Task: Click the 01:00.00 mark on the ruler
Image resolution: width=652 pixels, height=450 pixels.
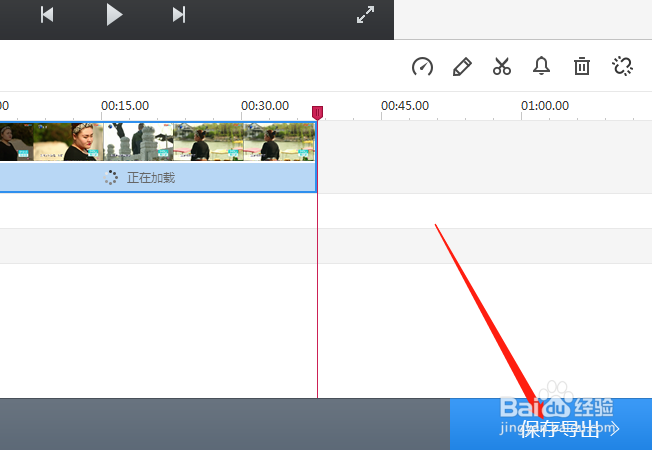Action: point(545,106)
